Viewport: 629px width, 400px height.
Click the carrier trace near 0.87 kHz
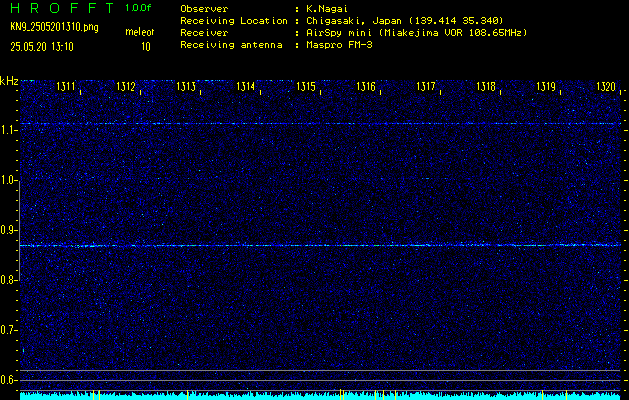pyautogui.click(x=320, y=245)
